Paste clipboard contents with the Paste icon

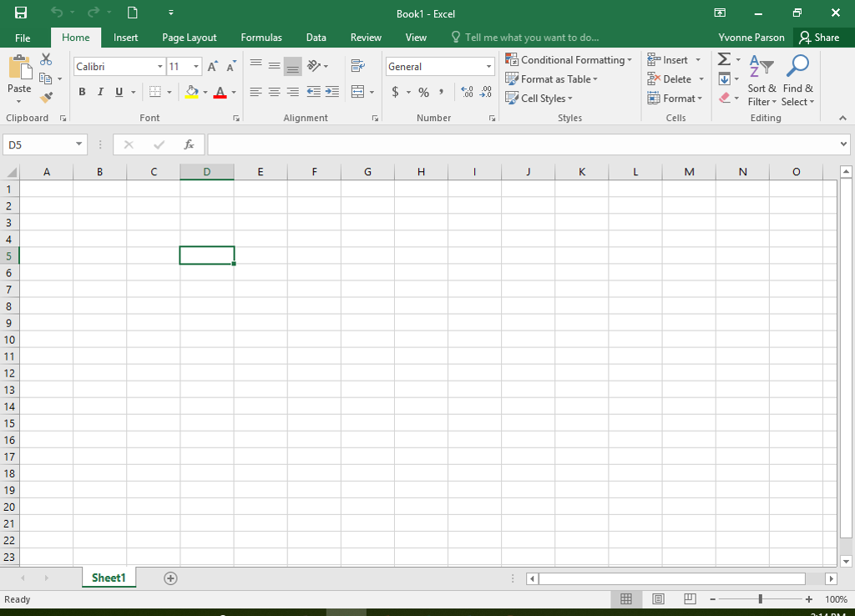20,68
